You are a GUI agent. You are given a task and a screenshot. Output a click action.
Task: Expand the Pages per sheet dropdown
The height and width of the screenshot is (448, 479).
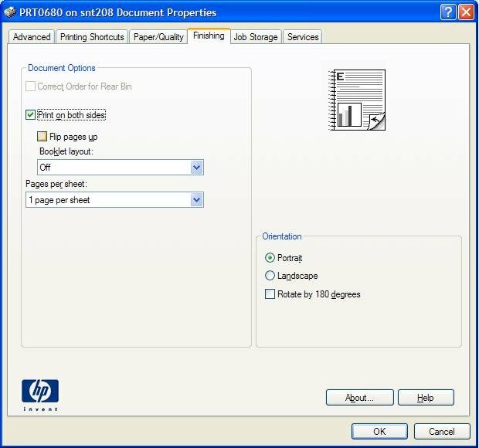point(196,200)
